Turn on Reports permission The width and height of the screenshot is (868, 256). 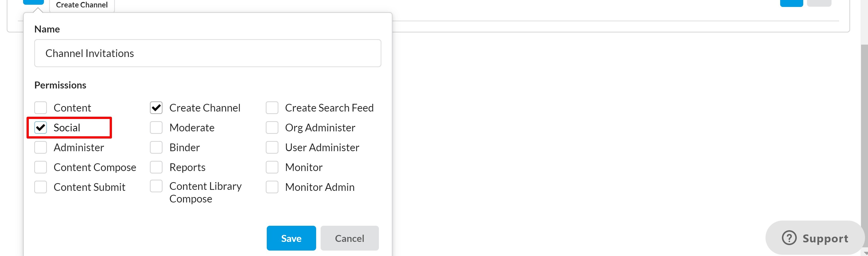coord(156,167)
